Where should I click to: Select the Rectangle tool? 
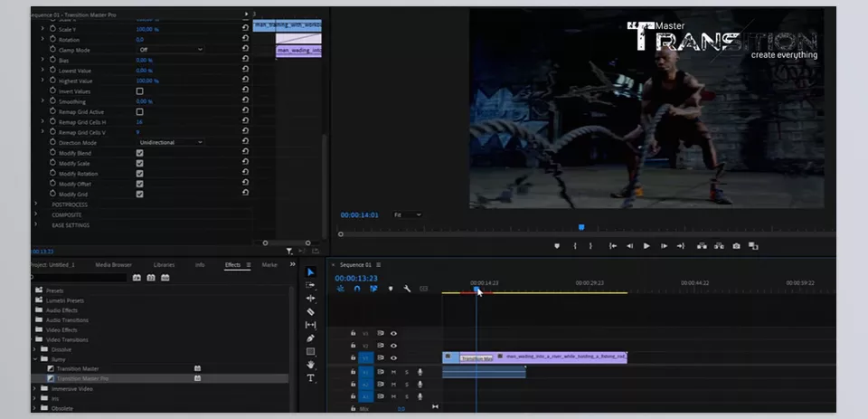[x=310, y=351]
